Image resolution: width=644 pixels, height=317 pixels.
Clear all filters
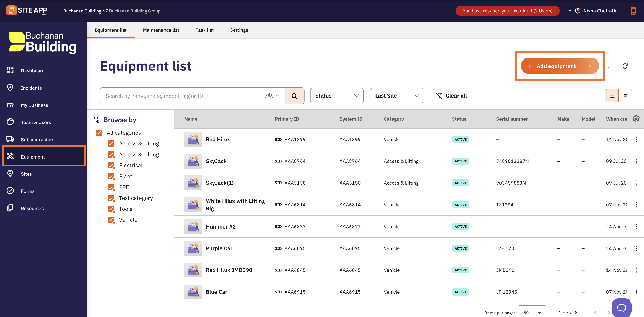451,96
